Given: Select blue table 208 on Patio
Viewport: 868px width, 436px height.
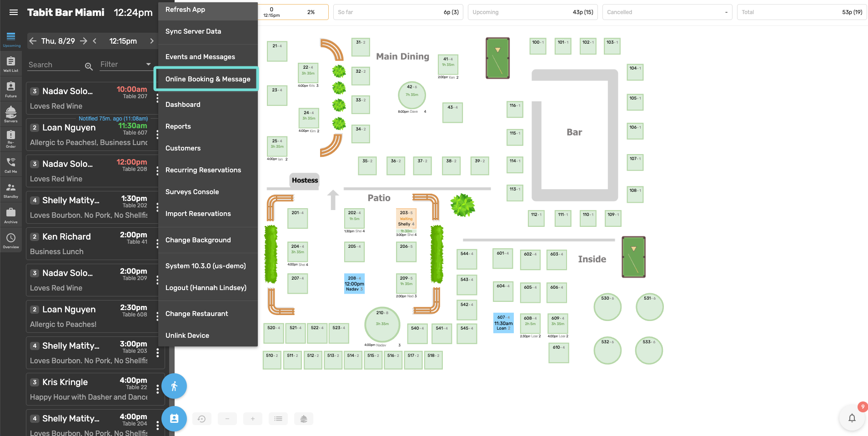Looking at the screenshot, I should pyautogui.click(x=354, y=283).
